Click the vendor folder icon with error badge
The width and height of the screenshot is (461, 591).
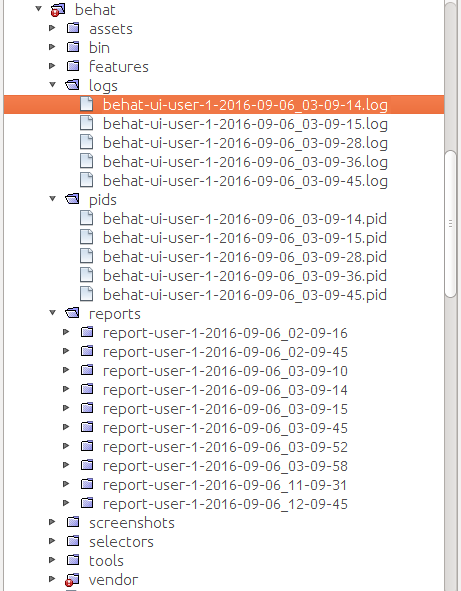[72, 580]
